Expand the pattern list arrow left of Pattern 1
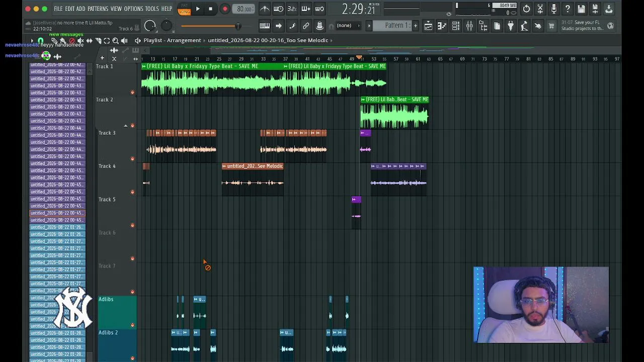 click(x=369, y=26)
